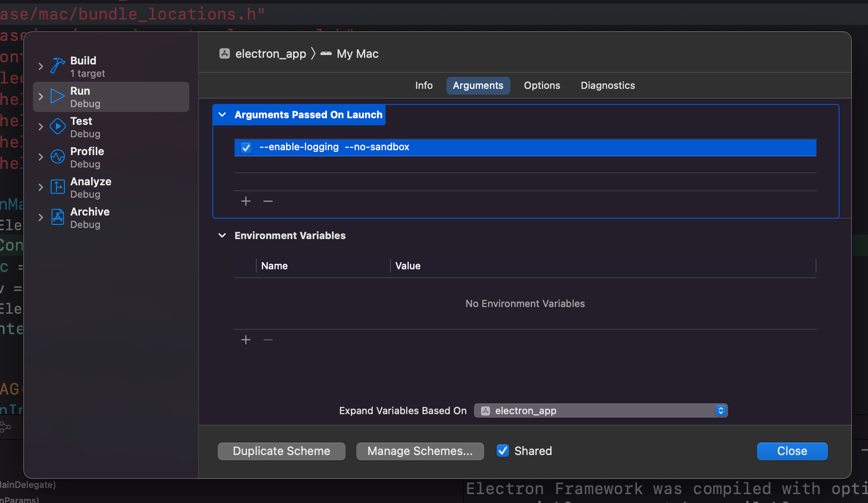868x503 pixels.
Task: Expand the Run action chevron
Action: (41, 96)
